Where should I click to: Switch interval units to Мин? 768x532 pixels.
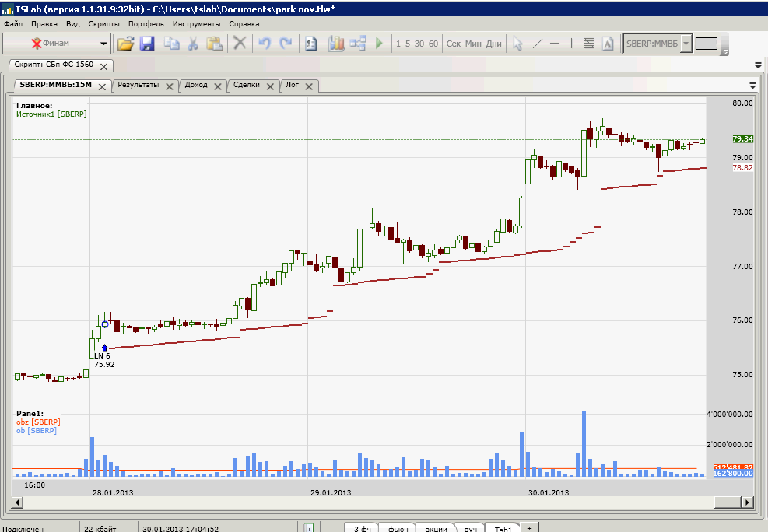(473, 44)
